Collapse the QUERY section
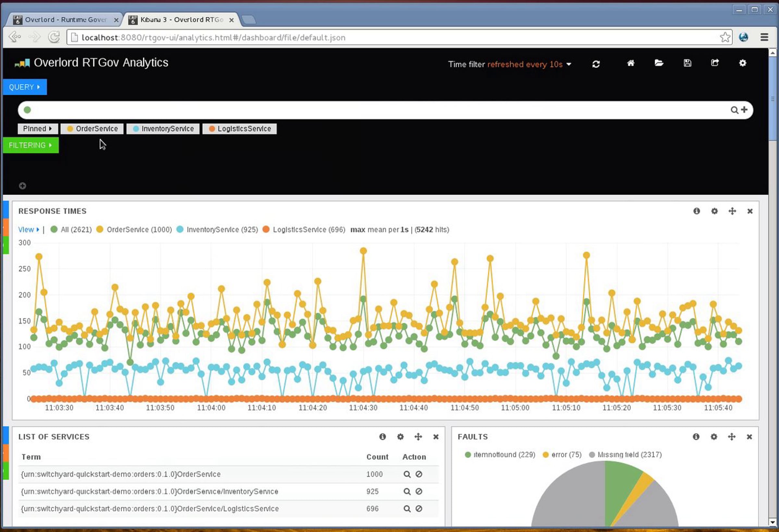This screenshot has width=779, height=532. [x=25, y=87]
